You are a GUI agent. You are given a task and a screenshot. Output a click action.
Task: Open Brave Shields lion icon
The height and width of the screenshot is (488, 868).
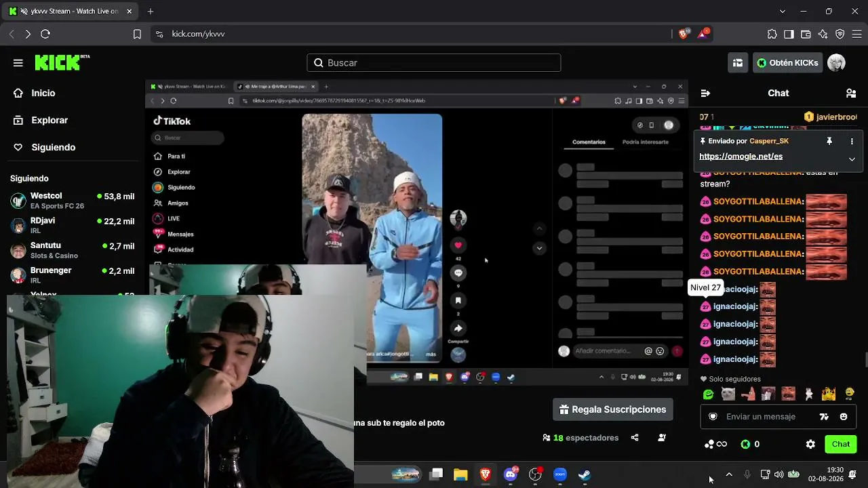pos(684,34)
